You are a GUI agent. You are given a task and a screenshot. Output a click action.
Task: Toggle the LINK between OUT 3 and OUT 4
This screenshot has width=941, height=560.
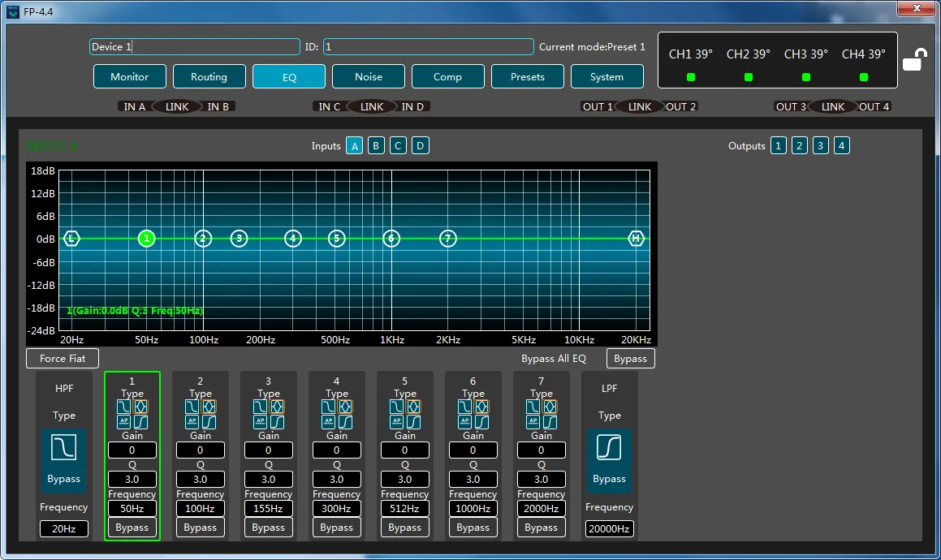point(832,106)
